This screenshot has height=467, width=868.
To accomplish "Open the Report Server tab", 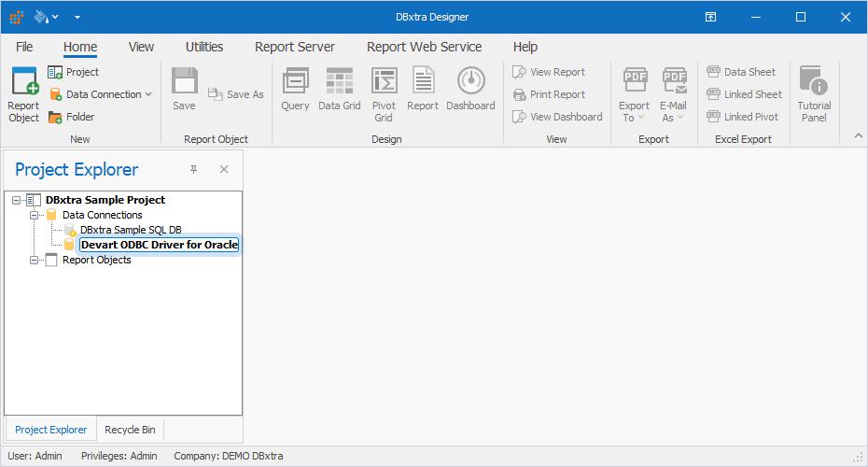I will [x=295, y=47].
